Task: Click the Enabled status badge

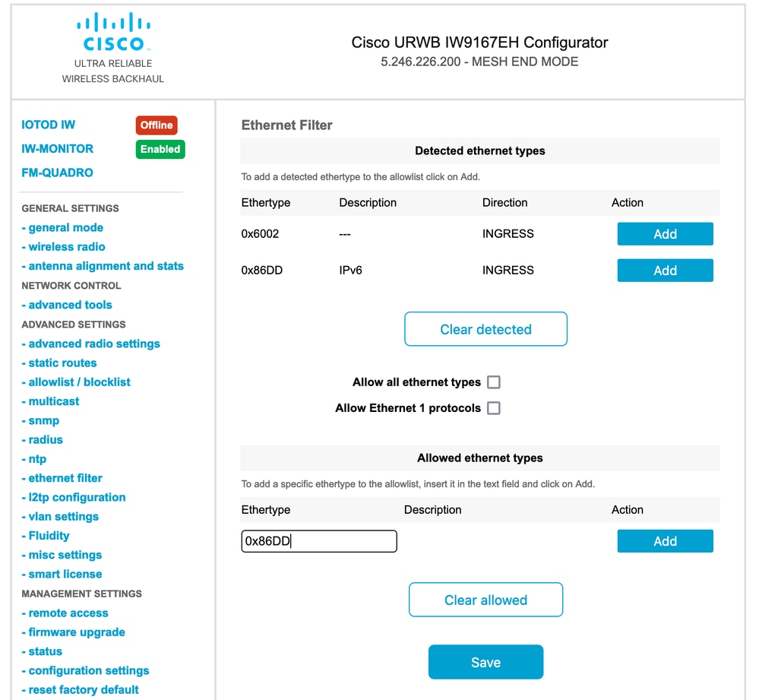Action: [x=160, y=149]
